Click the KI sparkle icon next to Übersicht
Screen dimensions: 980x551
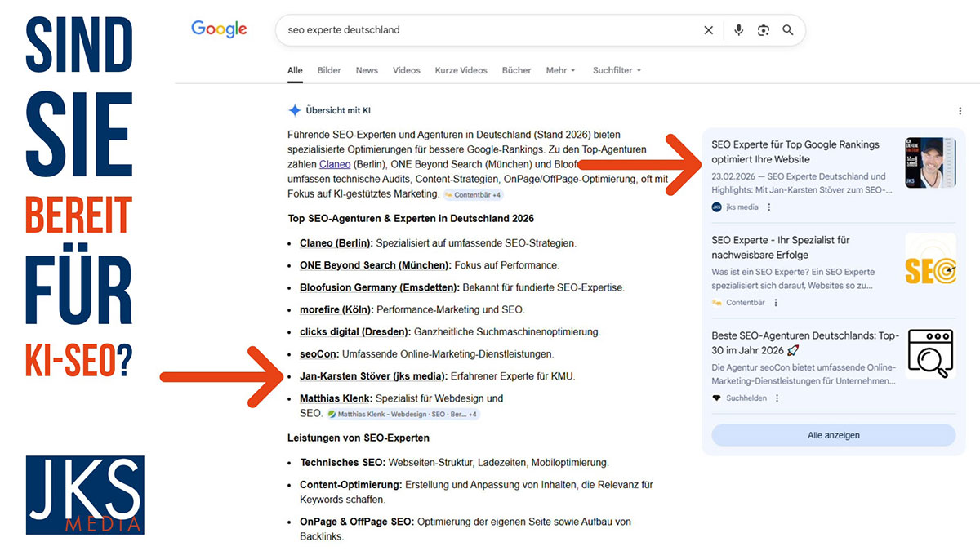click(x=293, y=109)
